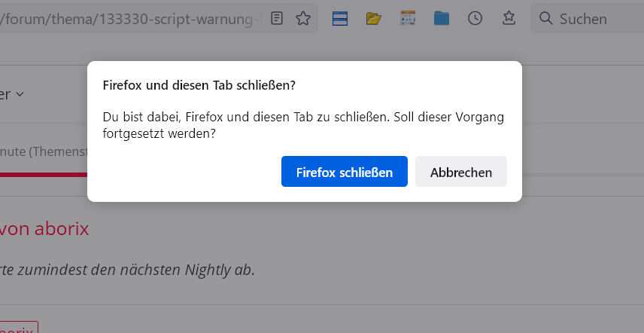The image size is (644, 333).
Task: Show history via the clock icon
Action: click(x=475, y=18)
